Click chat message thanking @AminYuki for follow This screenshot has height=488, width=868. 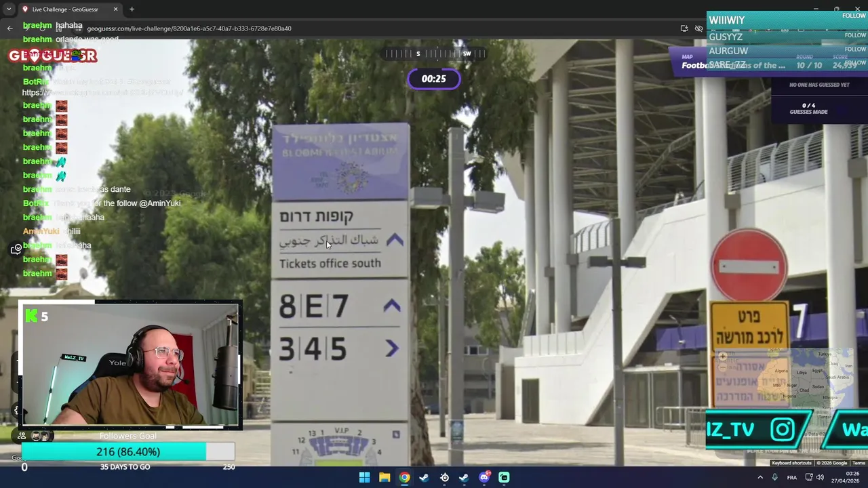tap(102, 203)
